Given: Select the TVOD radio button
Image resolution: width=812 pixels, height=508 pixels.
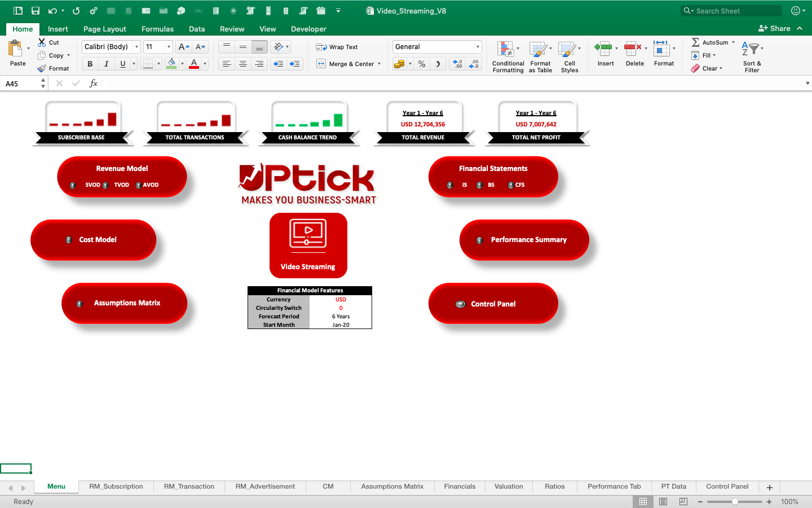Looking at the screenshot, I should tap(105, 185).
